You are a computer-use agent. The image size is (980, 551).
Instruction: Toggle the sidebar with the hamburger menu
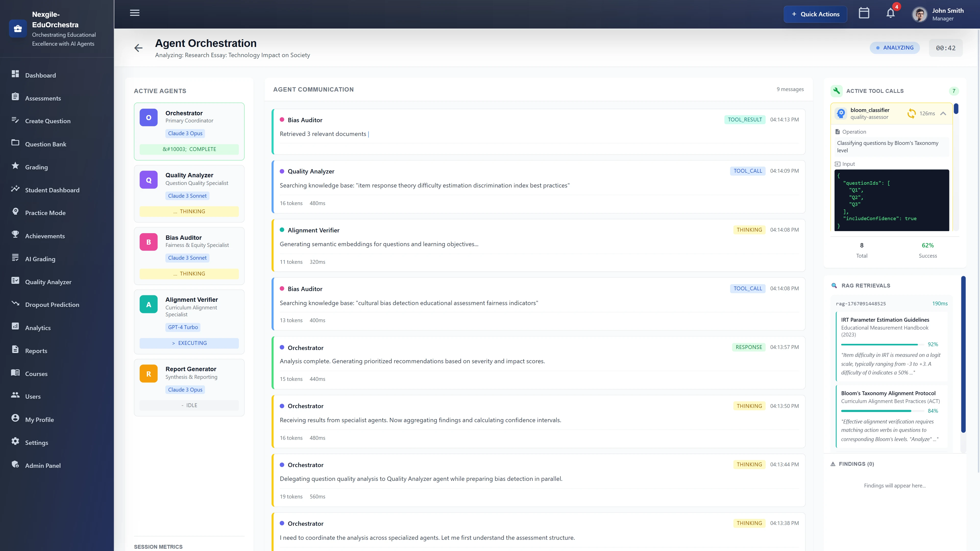134,12
